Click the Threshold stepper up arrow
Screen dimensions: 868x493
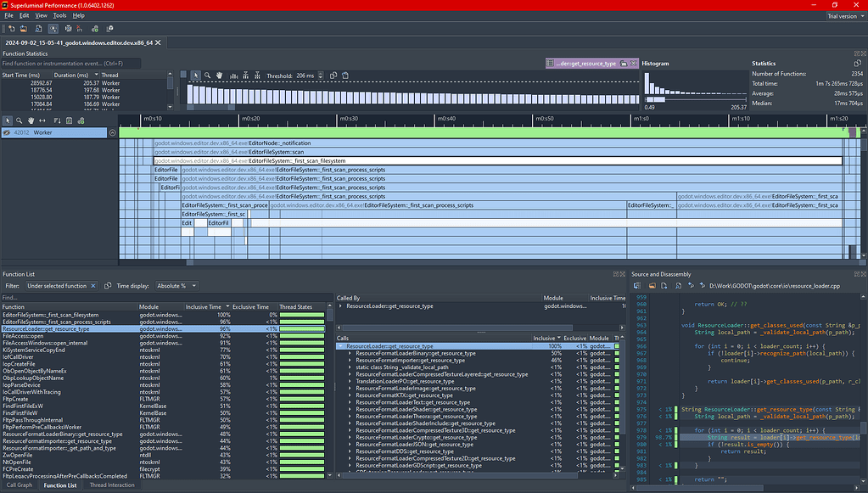[322, 73]
